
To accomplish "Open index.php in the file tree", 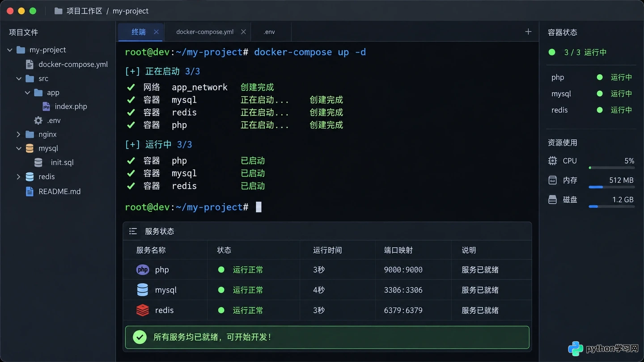I will [x=71, y=106].
